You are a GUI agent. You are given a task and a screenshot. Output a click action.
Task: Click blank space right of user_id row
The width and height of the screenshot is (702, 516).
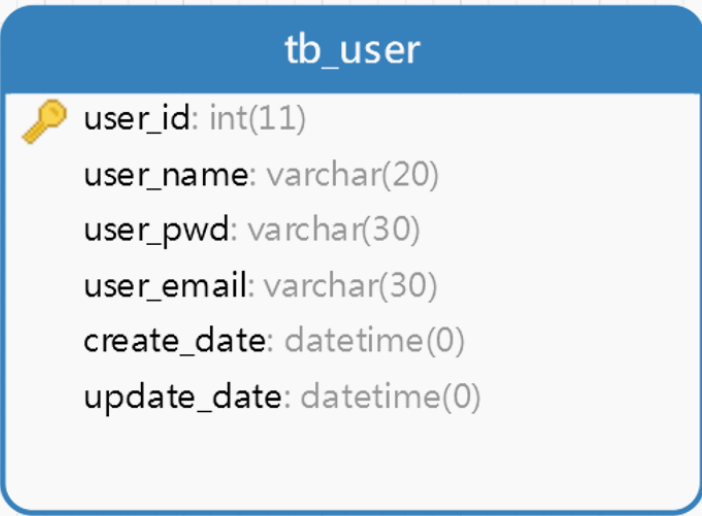click(x=501, y=119)
